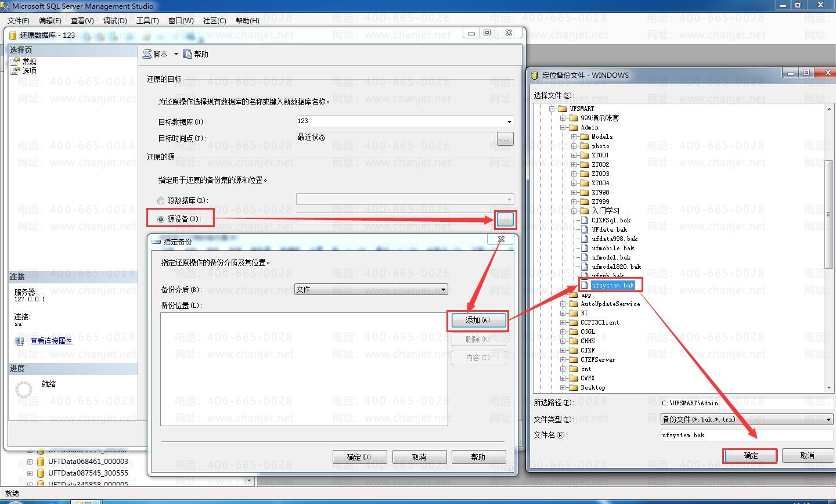Open the 文件类型 dropdown

828,419
